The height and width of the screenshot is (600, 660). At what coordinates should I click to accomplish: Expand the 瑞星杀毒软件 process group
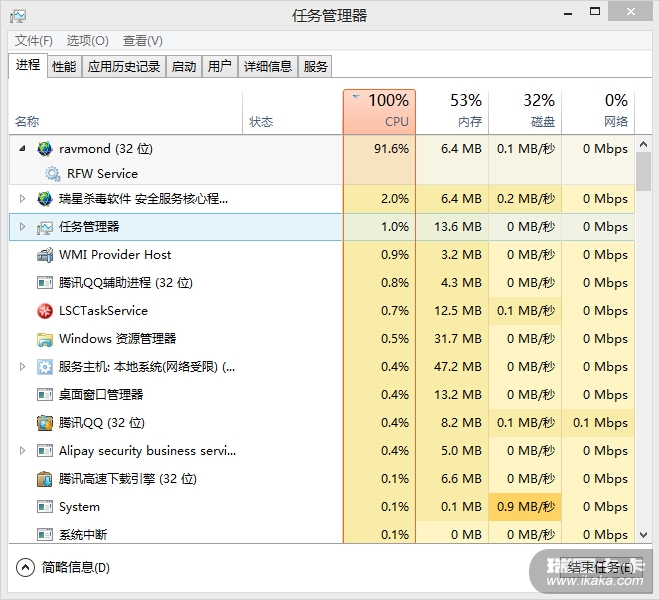click(x=22, y=198)
